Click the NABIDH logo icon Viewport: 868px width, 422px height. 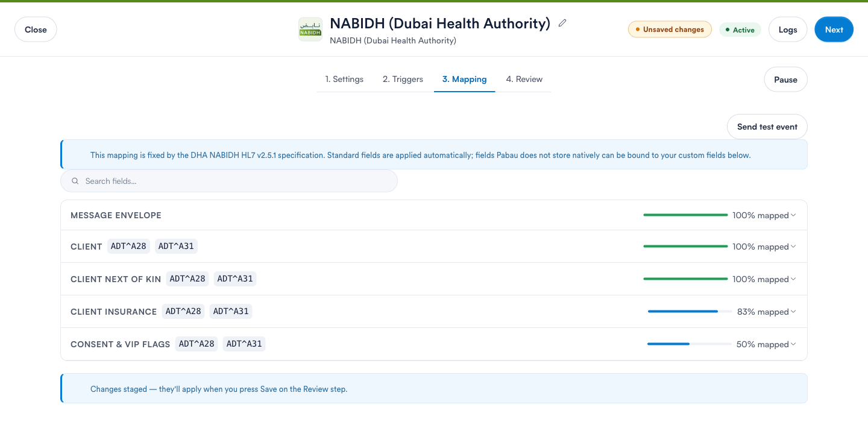pos(310,30)
